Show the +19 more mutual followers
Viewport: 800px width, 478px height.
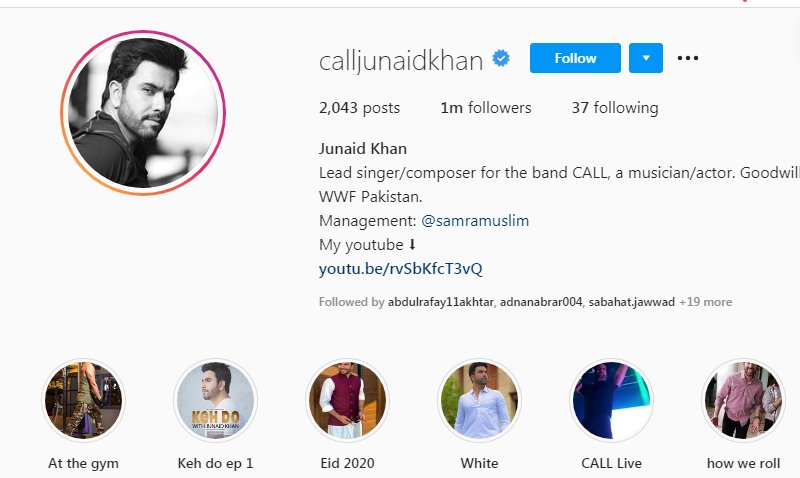(705, 302)
